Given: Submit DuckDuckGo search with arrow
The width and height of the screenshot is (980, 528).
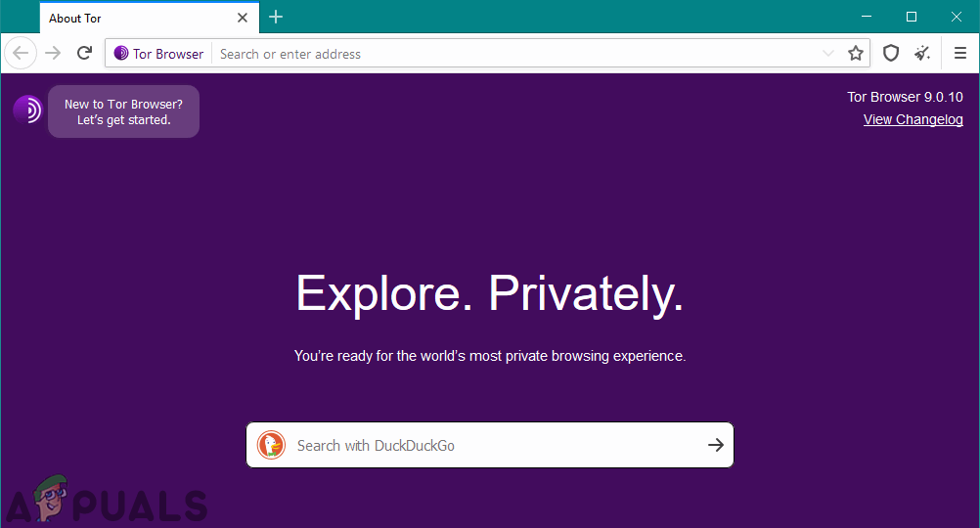Looking at the screenshot, I should (716, 445).
